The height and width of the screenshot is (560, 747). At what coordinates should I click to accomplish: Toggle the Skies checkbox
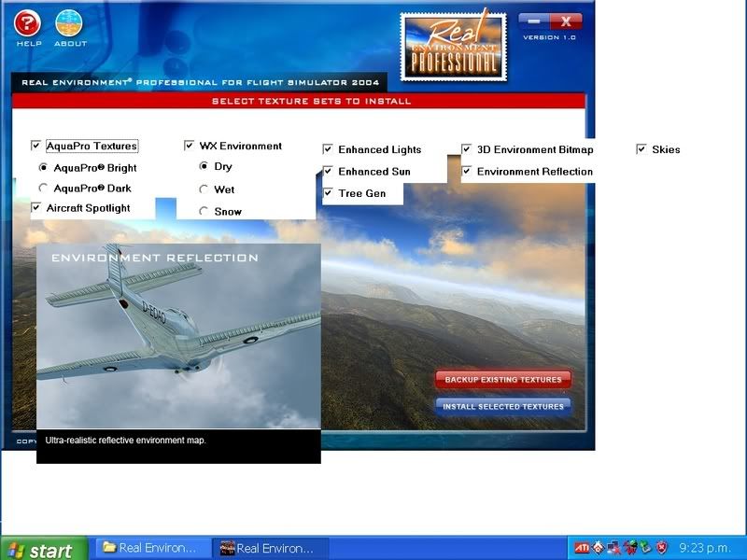pyautogui.click(x=641, y=149)
